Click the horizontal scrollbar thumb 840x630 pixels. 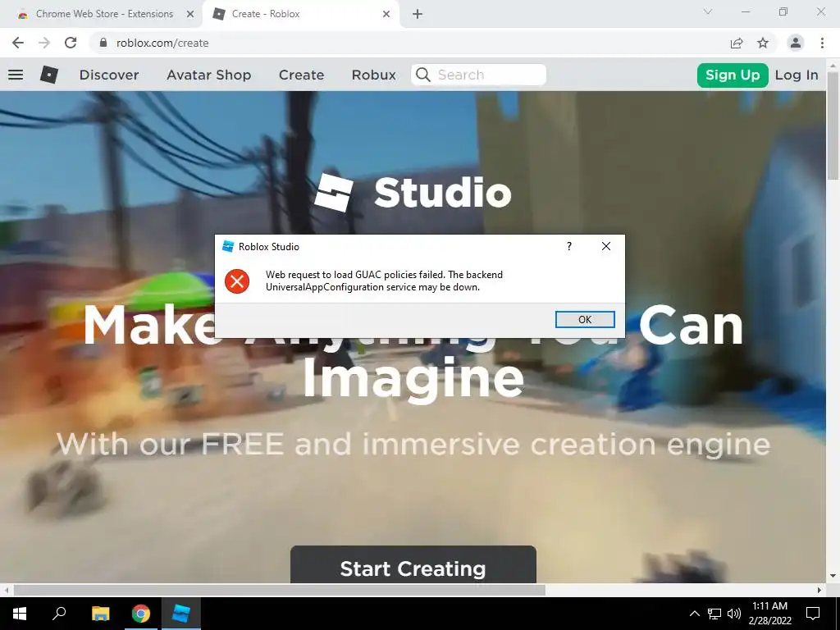279,590
